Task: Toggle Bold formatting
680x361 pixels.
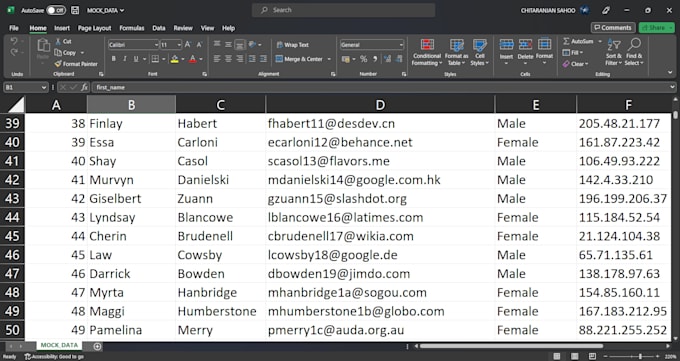Action: coord(114,59)
